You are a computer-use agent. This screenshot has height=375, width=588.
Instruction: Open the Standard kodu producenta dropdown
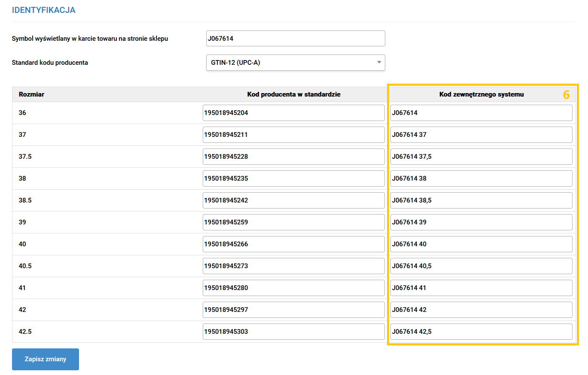tap(296, 63)
